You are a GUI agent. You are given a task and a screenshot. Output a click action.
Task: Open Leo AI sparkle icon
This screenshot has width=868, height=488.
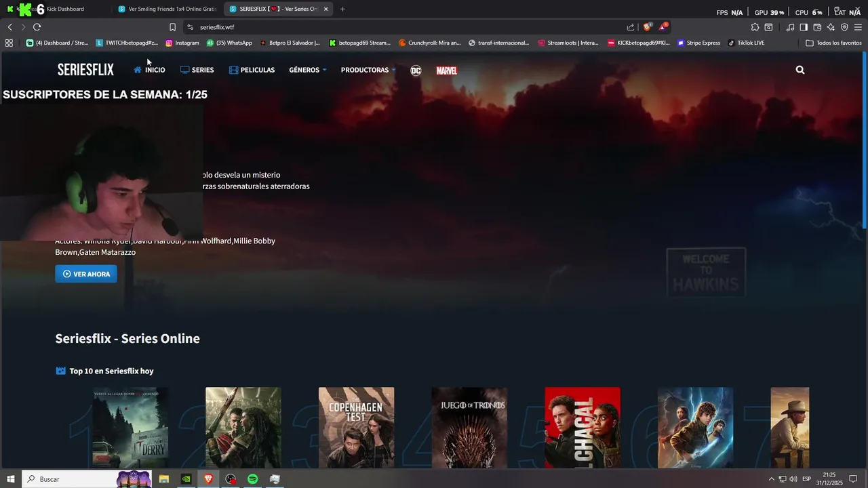[x=831, y=27]
